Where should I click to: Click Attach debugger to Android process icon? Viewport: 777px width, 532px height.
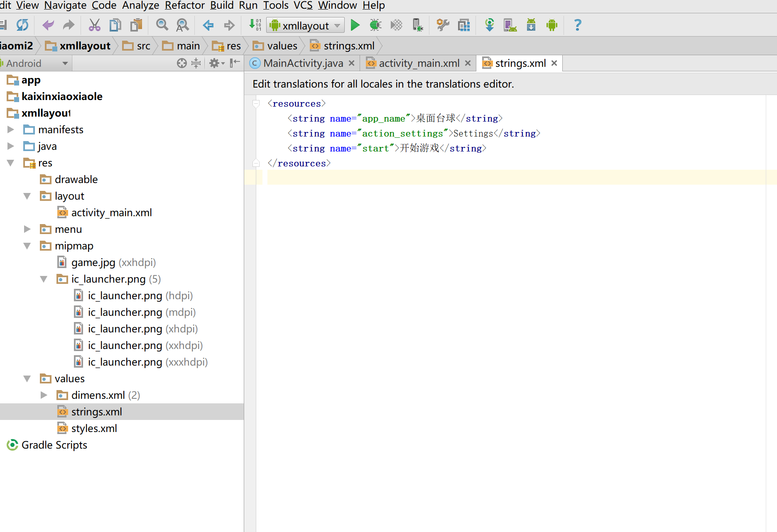pos(418,25)
